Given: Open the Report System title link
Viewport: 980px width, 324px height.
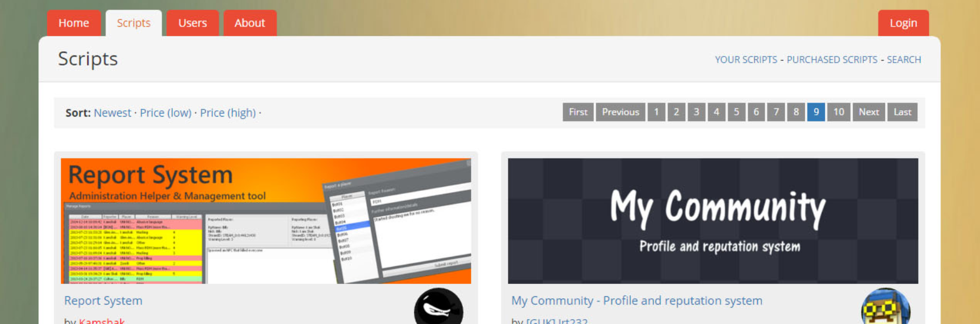Looking at the screenshot, I should tap(103, 300).
